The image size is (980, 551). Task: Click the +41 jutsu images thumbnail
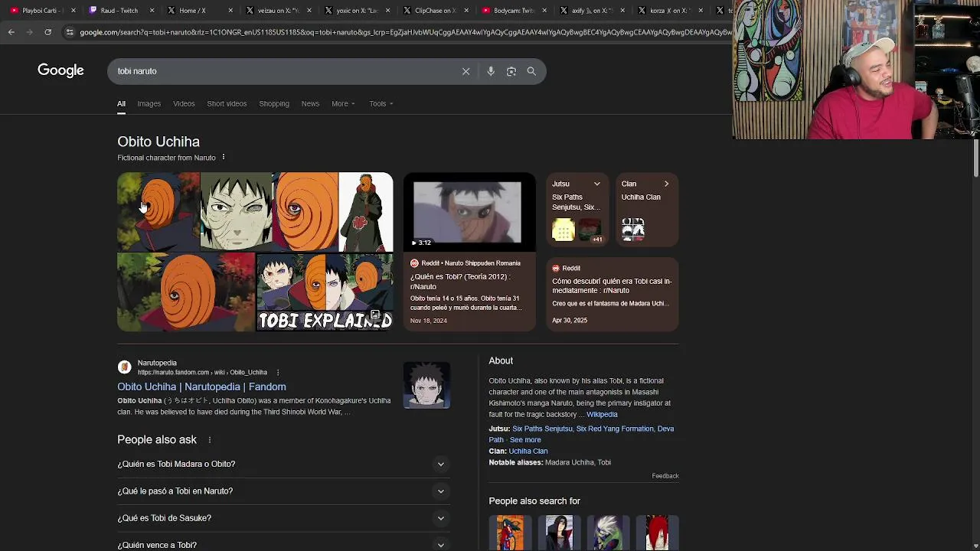pos(590,230)
